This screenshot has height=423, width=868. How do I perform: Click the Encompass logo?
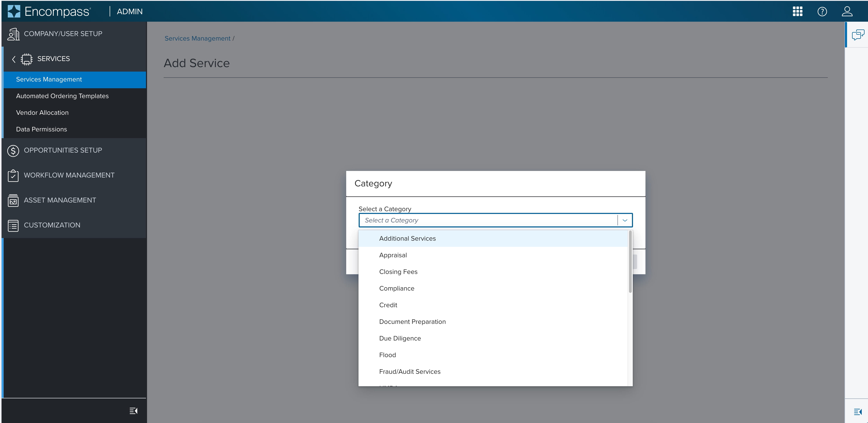point(49,11)
